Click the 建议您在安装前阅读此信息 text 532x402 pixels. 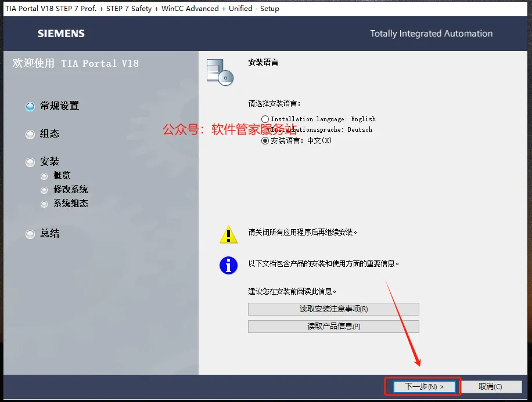(x=292, y=292)
